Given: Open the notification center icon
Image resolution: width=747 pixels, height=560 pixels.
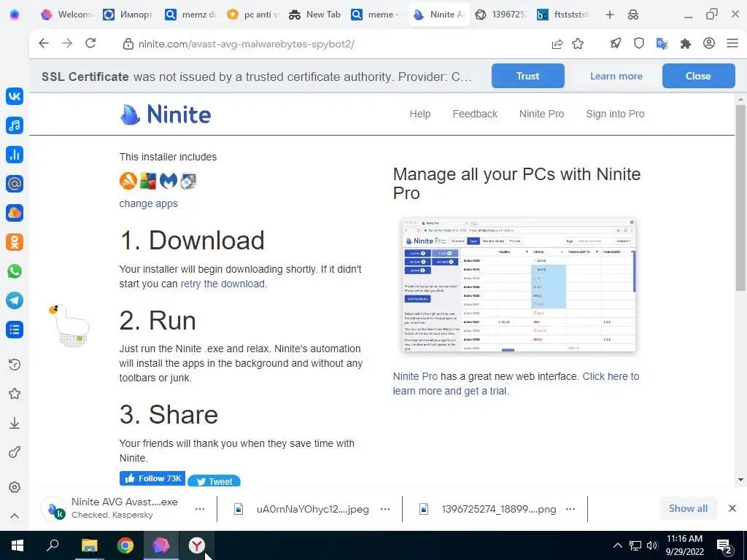Looking at the screenshot, I should 724,546.
